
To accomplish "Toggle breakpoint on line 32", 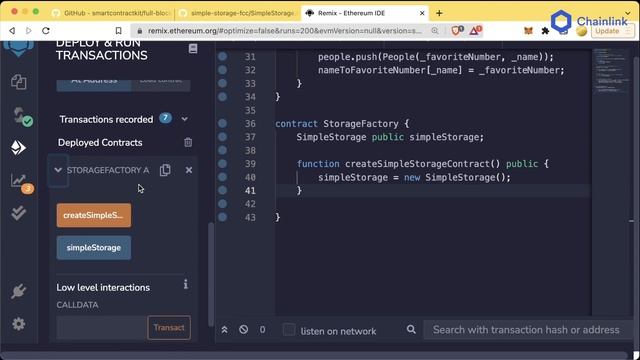I will coord(222,70).
